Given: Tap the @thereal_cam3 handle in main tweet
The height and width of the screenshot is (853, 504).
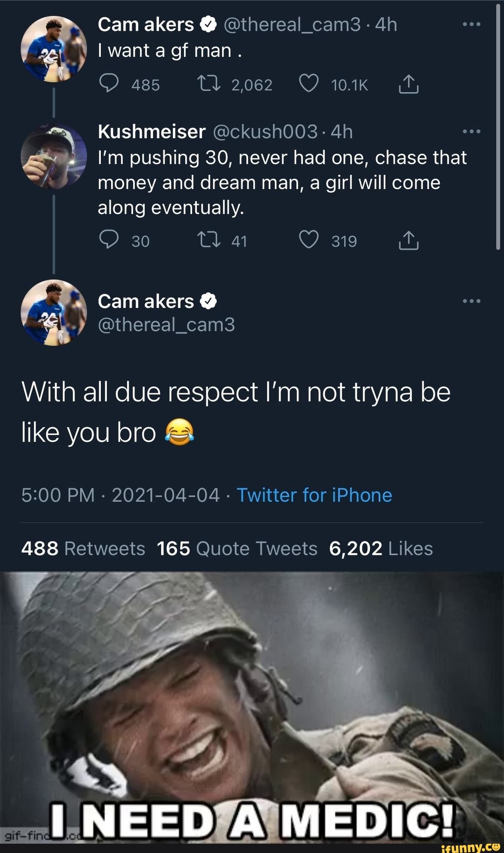Looking at the screenshot, I should click(x=166, y=324).
